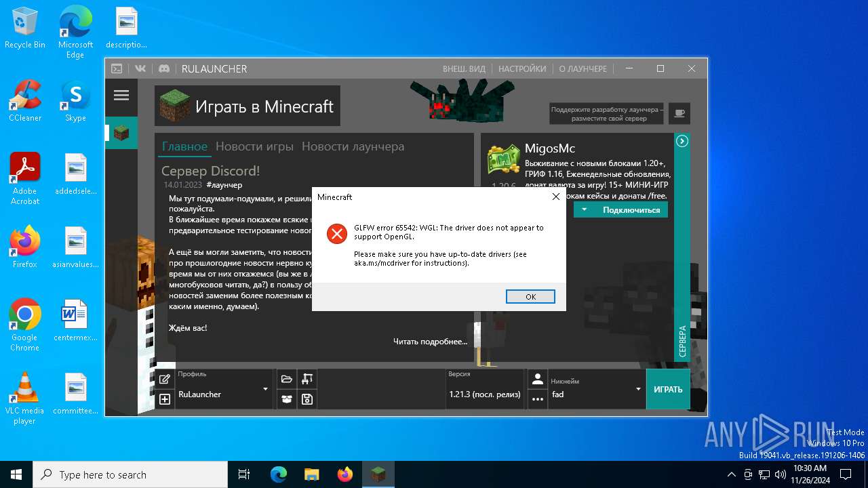Click the volume speaker tray icon
The image size is (868, 488).
tap(780, 474)
